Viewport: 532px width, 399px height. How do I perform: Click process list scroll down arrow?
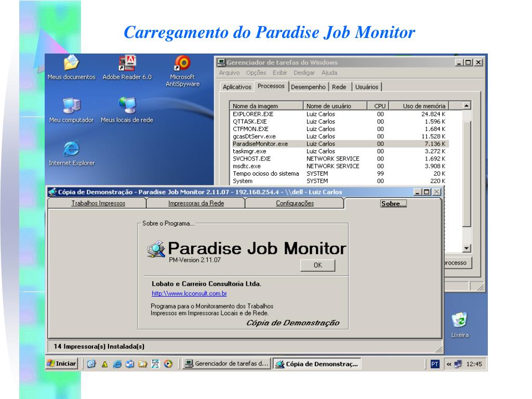(x=467, y=249)
